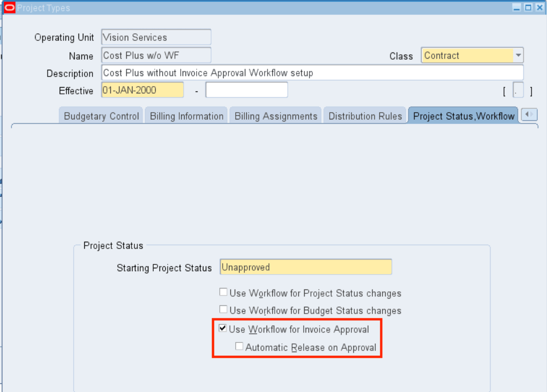
Task: Click the Starting Project Status field
Action: (x=306, y=267)
